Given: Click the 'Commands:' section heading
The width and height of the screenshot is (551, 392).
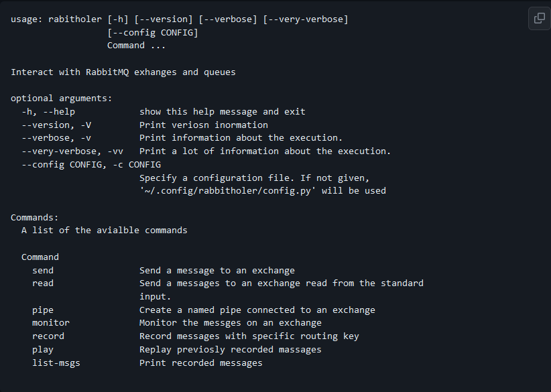Looking at the screenshot, I should tap(34, 217).
